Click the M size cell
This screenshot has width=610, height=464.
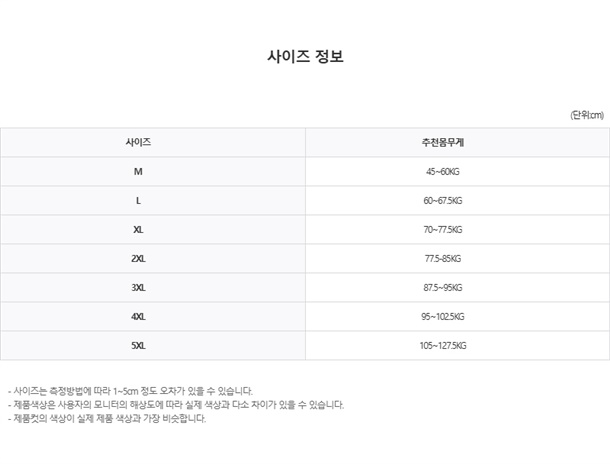(139, 171)
